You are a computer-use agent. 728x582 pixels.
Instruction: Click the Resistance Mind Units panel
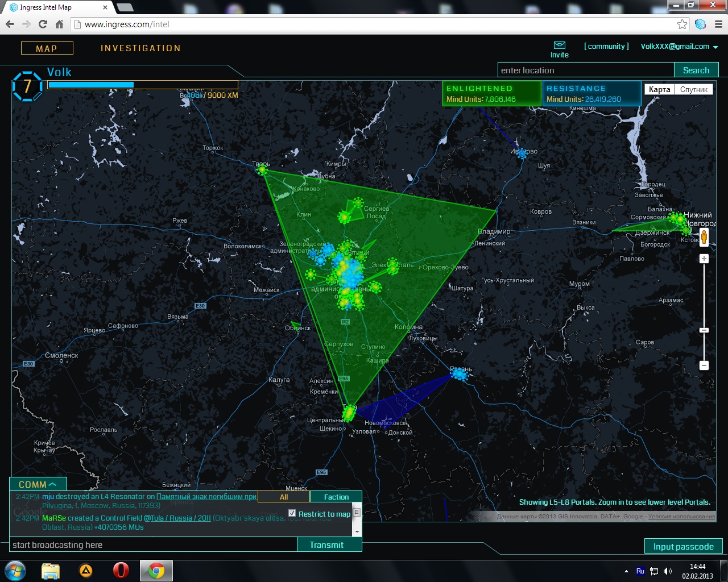591,93
